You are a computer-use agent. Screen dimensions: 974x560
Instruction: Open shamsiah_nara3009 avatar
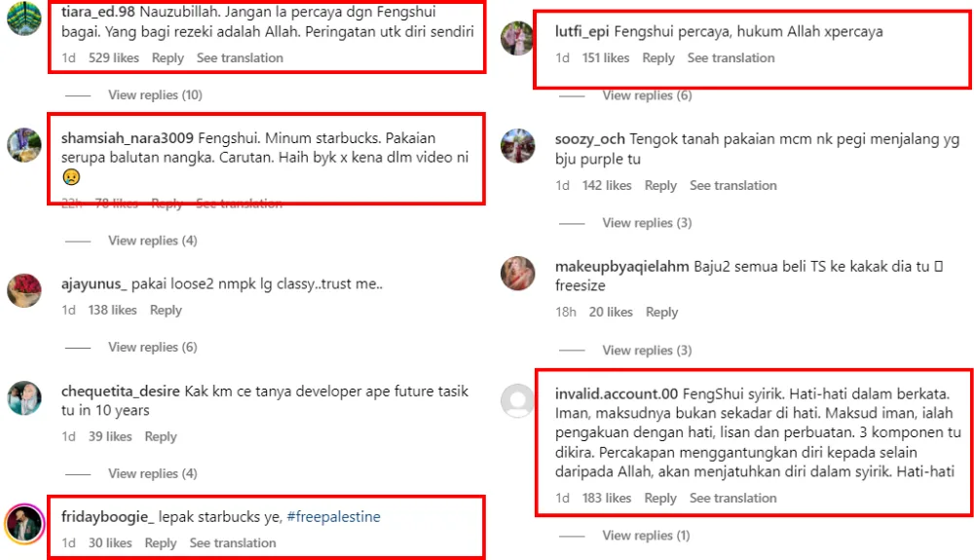coord(23,145)
